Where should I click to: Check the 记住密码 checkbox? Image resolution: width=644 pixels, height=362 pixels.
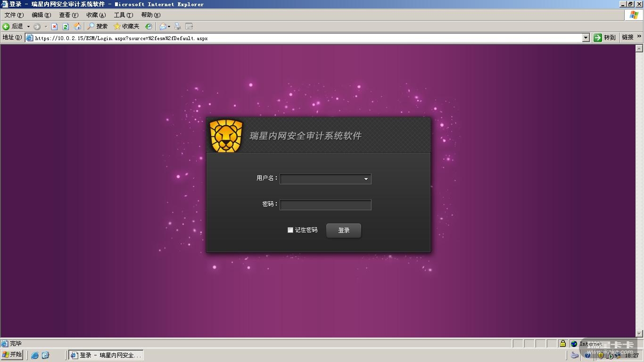coord(290,230)
